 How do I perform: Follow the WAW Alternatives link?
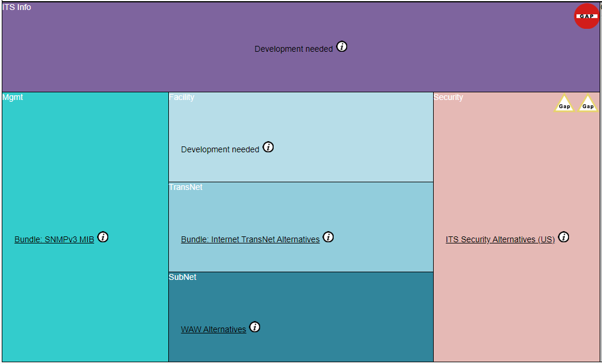coord(213,330)
